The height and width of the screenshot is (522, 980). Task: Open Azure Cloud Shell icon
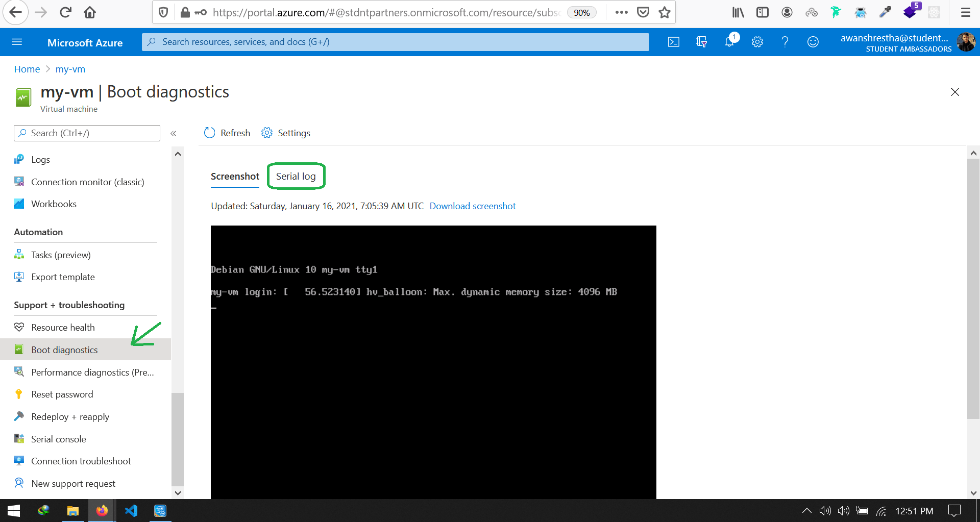click(x=674, y=42)
